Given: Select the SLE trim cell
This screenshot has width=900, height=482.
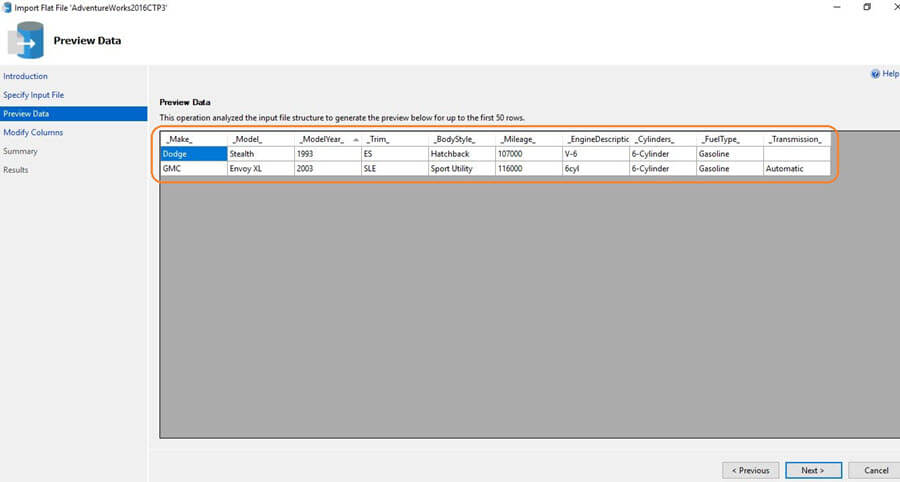Looking at the screenshot, I should 395,169.
